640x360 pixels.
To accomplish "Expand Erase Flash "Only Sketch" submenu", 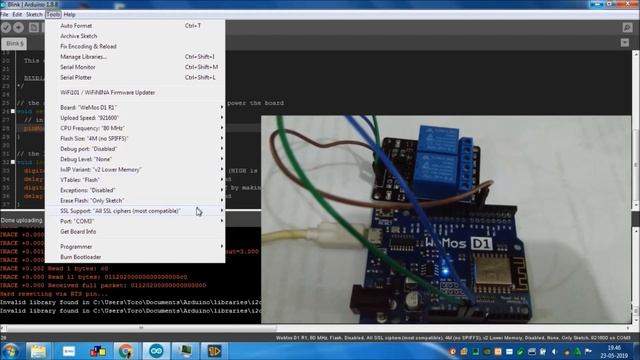I will pyautogui.click(x=135, y=200).
